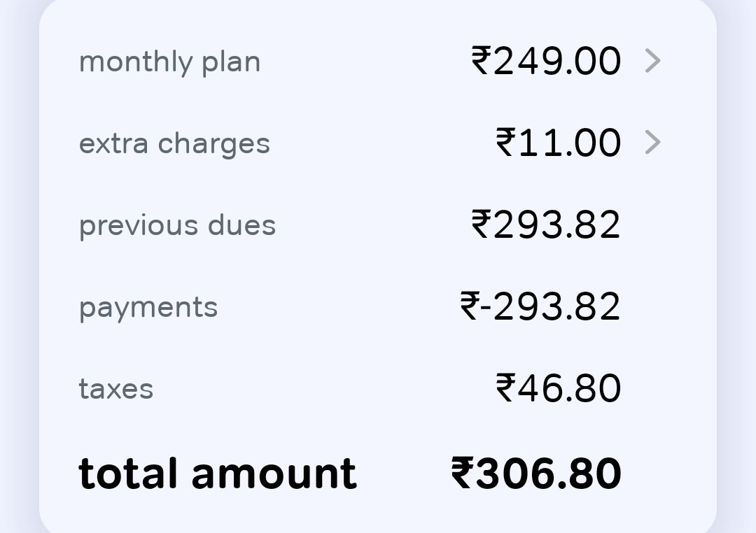Click the rupee symbol beside 11.00

pyautogui.click(x=505, y=143)
